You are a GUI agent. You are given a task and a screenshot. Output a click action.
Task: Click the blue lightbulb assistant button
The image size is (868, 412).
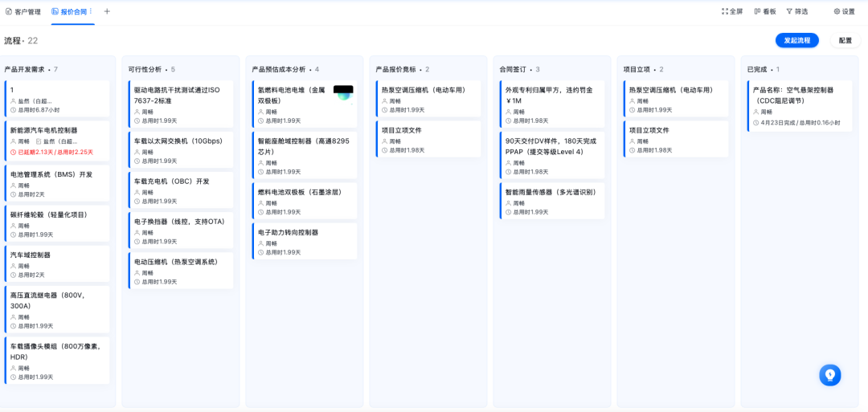pyautogui.click(x=829, y=375)
